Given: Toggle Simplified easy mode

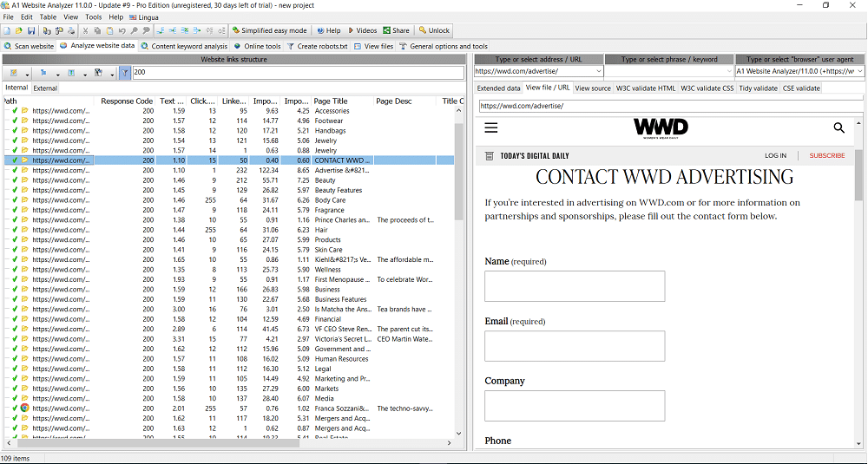Looking at the screenshot, I should (x=269, y=30).
